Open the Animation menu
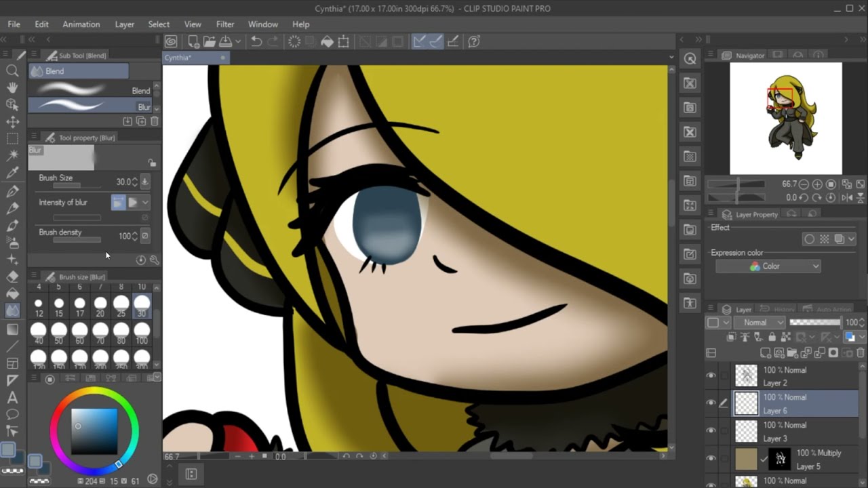This screenshot has width=868, height=488. [81, 24]
